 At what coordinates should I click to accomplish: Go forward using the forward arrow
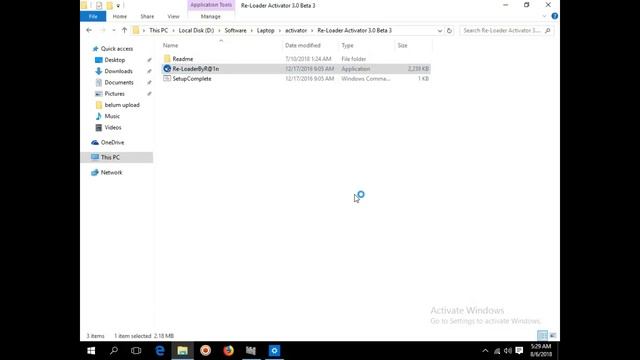(x=102, y=30)
